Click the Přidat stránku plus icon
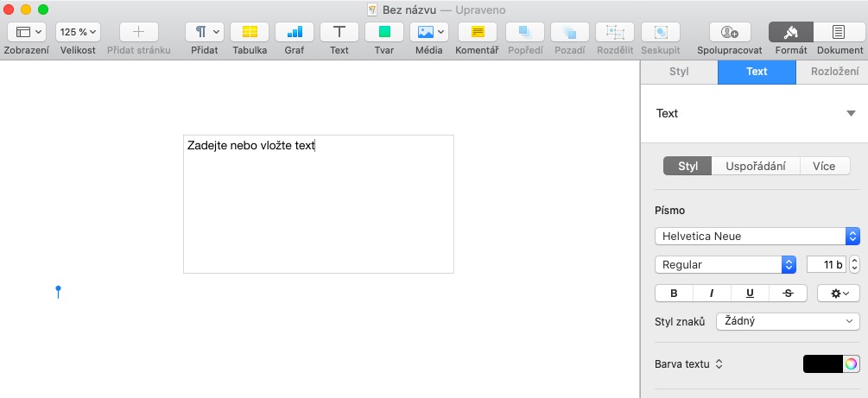 pos(138,32)
